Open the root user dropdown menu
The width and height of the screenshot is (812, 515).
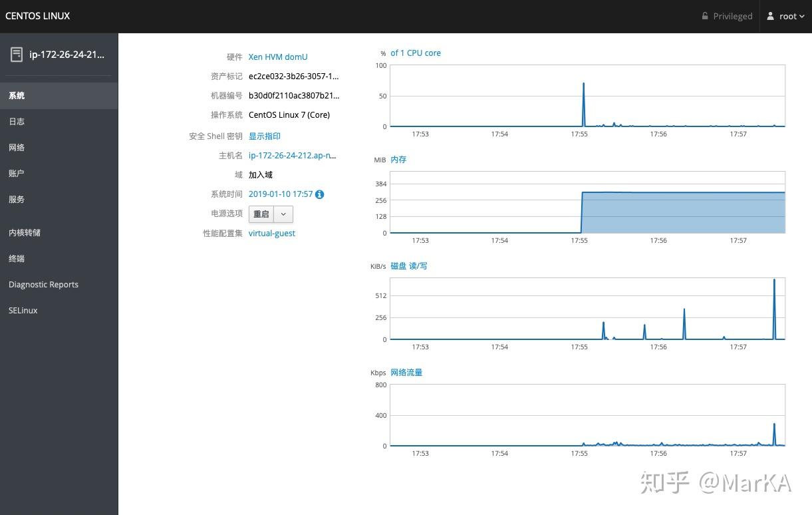pos(786,16)
